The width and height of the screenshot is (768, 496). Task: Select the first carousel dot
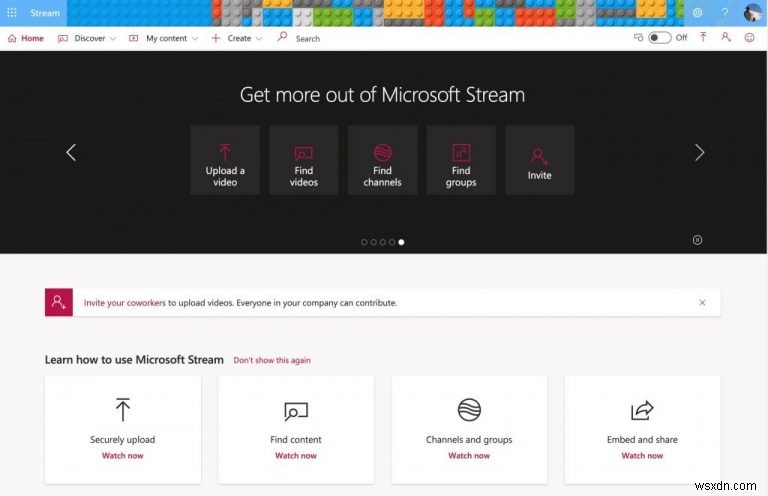pos(364,242)
